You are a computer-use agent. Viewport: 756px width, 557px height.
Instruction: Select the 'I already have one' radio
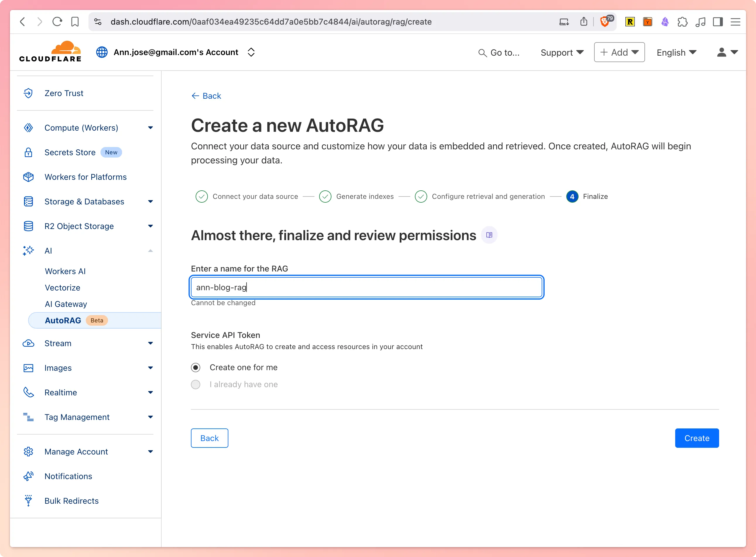coord(196,385)
